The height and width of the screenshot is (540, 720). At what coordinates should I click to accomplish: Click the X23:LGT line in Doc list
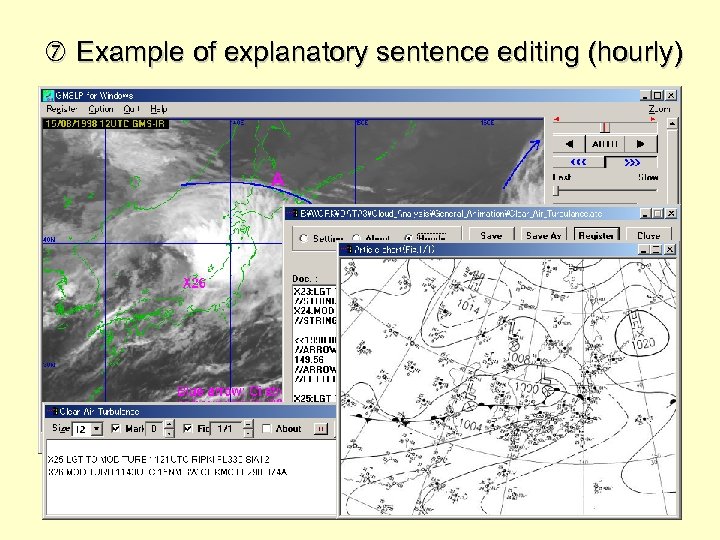315,292
